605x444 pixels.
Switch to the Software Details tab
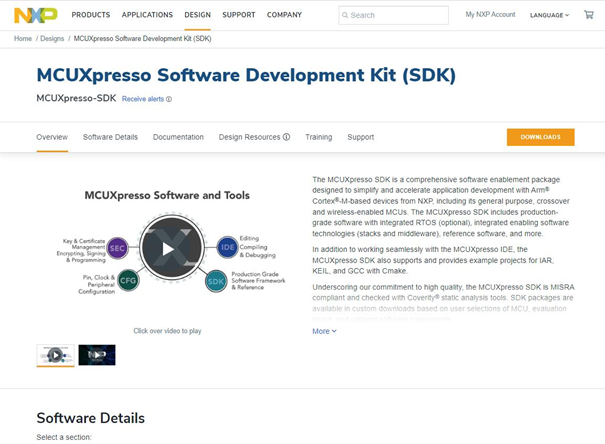pyautogui.click(x=110, y=137)
